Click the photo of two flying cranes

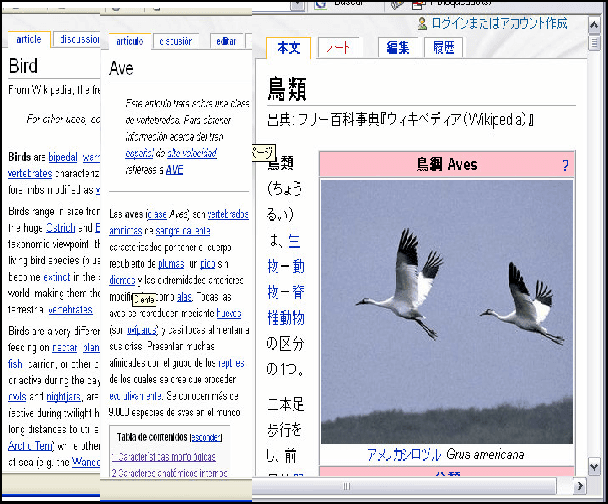(447, 312)
